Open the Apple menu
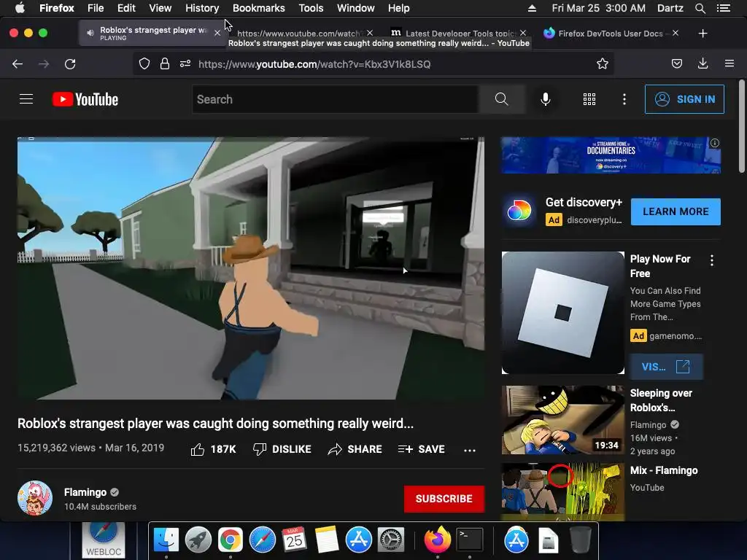Screen dimensions: 747x560 pyautogui.click(x=20, y=8)
